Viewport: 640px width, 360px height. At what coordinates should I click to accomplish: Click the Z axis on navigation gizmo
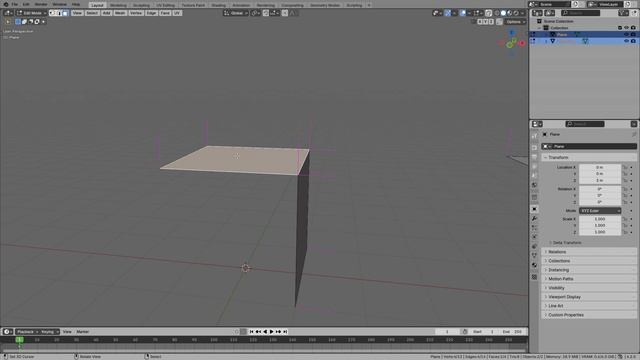(x=512, y=33)
